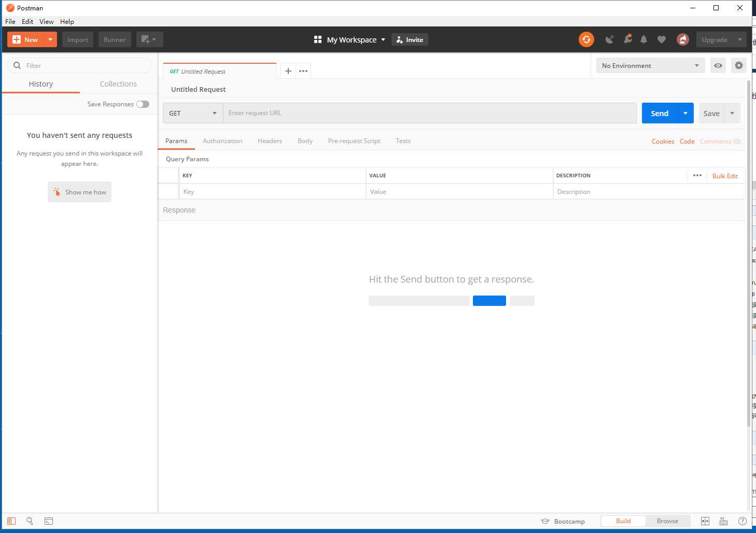Switch to the History tab

41,84
